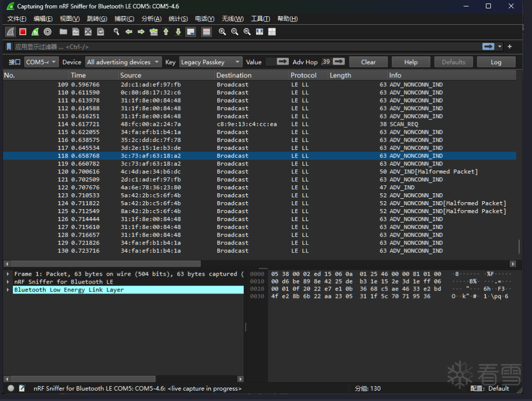Click in the display filter input field
Screen dimensions: 532x401
[247, 47]
